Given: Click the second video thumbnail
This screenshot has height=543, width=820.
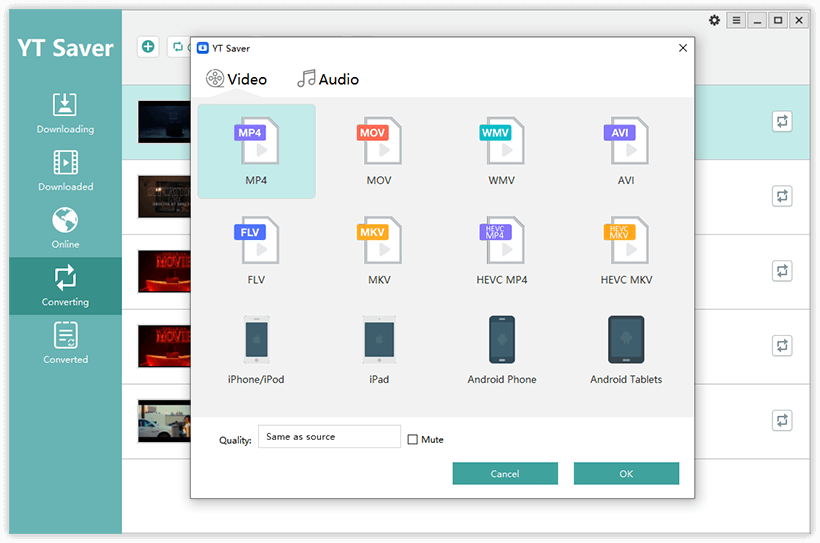Looking at the screenshot, I should [x=164, y=197].
